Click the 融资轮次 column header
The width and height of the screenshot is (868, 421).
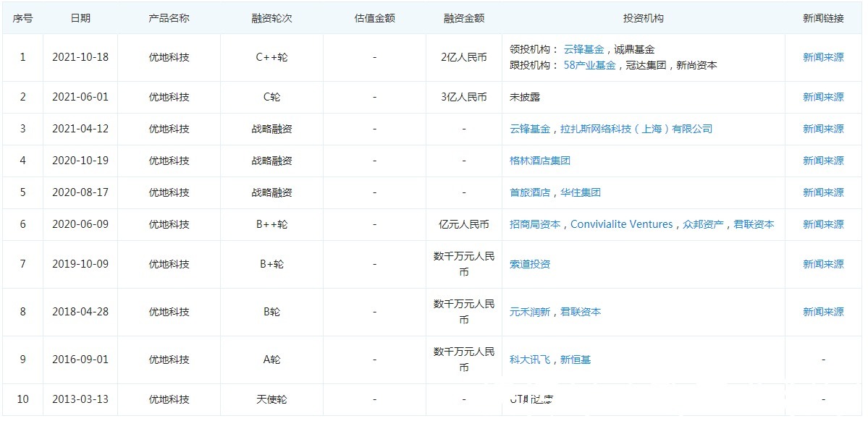[x=271, y=17]
